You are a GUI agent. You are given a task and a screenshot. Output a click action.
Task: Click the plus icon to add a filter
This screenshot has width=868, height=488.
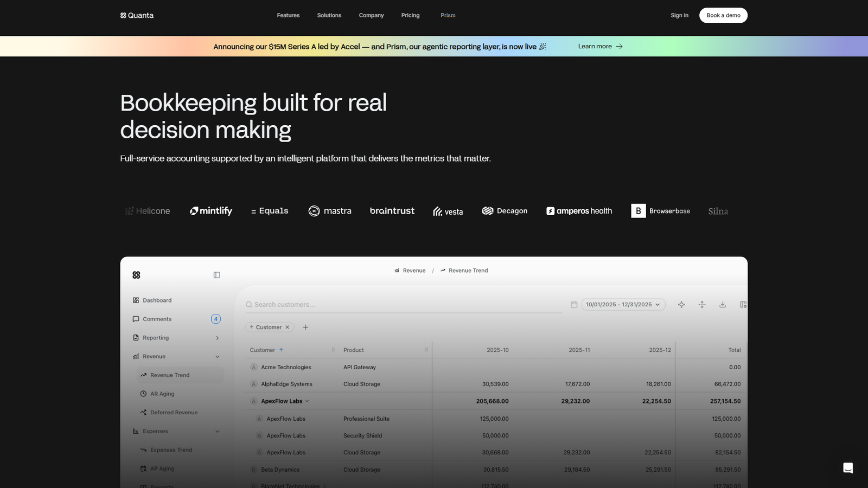pos(305,327)
